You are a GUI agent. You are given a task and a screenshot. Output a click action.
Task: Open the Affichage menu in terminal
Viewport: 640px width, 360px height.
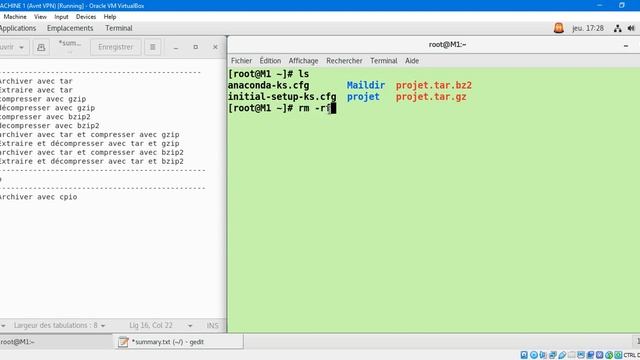point(303,61)
